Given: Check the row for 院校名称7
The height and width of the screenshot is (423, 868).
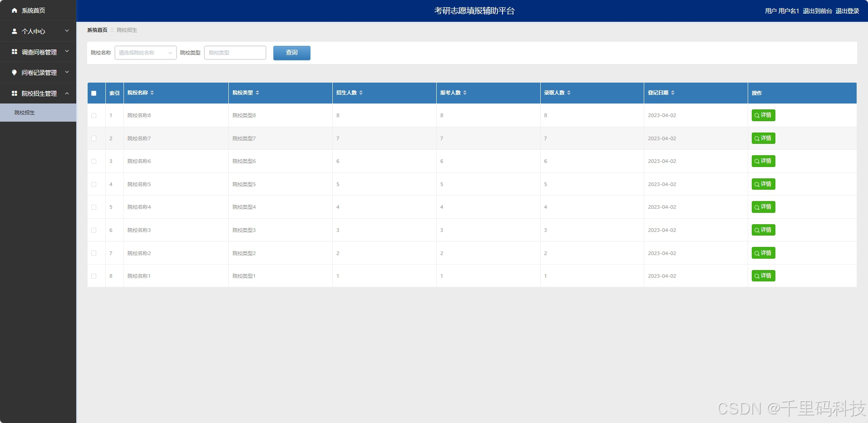Looking at the screenshot, I should pos(94,138).
